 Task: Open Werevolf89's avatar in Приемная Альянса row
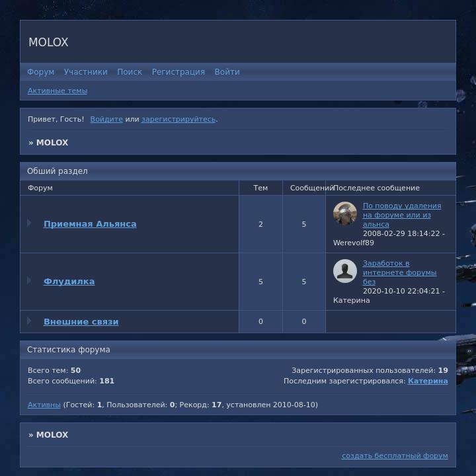coord(345,214)
